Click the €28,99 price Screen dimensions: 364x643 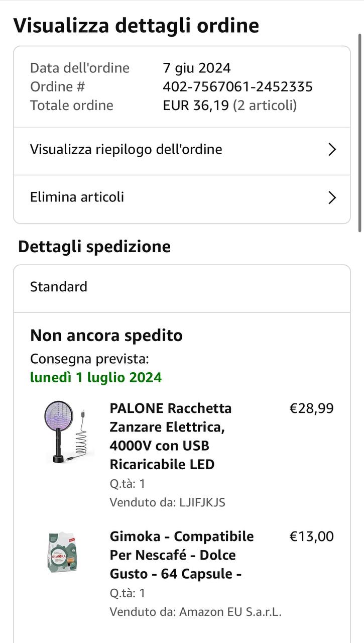pos(311,408)
